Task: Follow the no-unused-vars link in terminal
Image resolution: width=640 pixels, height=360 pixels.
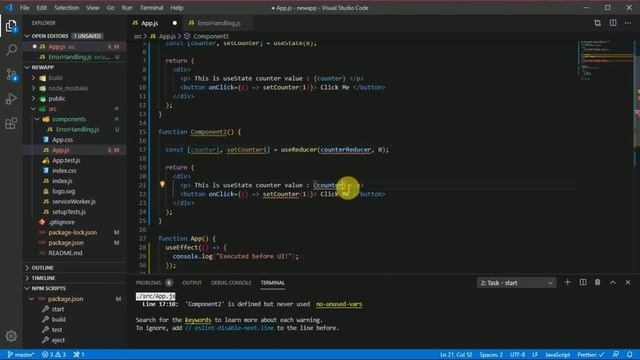Action: (339, 304)
